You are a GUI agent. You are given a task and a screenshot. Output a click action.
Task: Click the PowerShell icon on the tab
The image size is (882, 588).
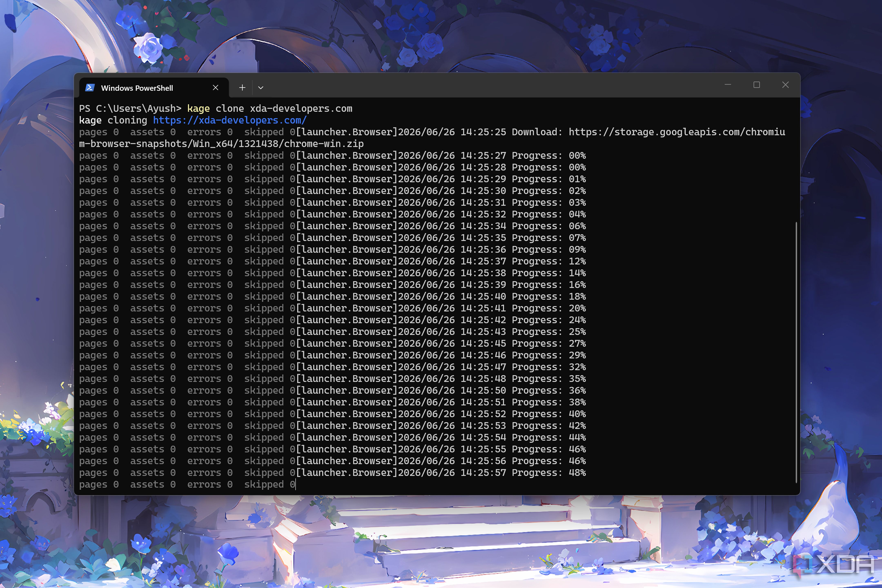coord(90,88)
